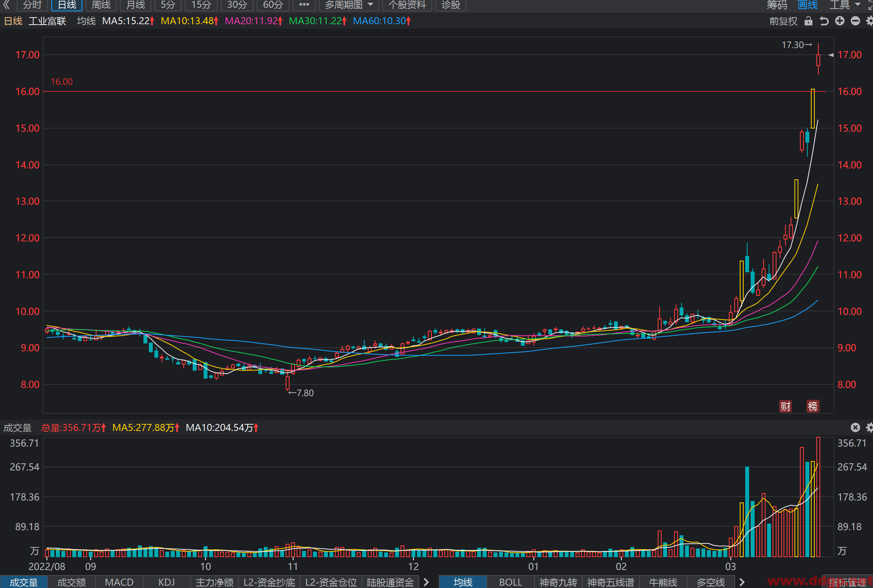Expand the 多周期图 dropdown
Viewport: 873px width, 588px height.
pyautogui.click(x=349, y=5)
